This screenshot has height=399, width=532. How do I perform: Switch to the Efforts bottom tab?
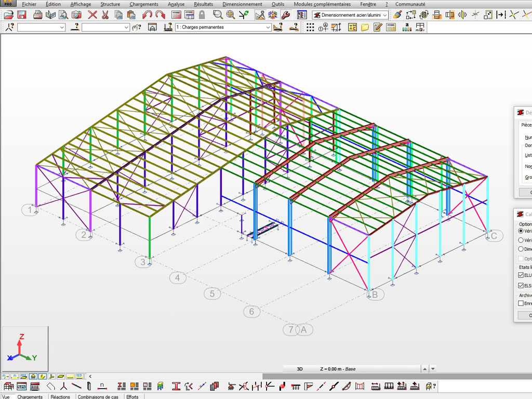pos(132,396)
